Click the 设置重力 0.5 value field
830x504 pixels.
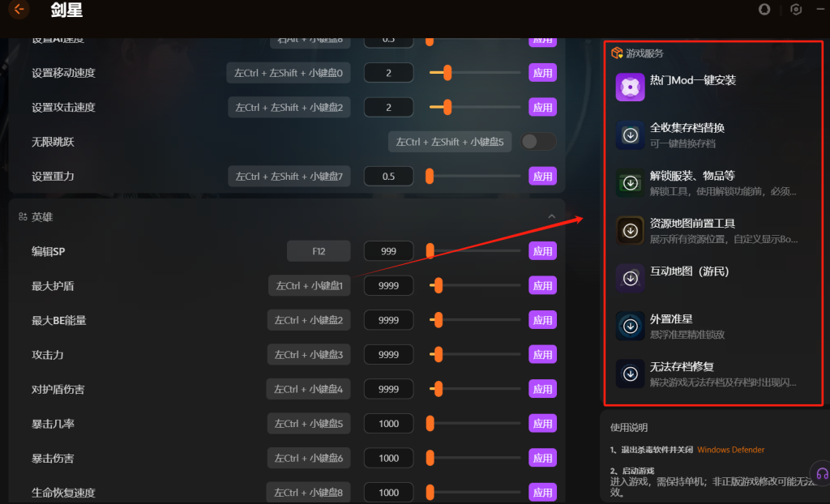pos(388,177)
